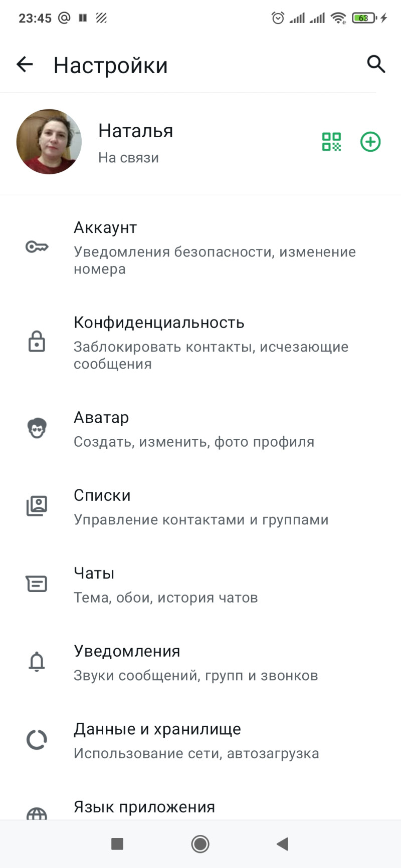Go to Списки settings
The height and width of the screenshot is (868, 401).
click(200, 507)
